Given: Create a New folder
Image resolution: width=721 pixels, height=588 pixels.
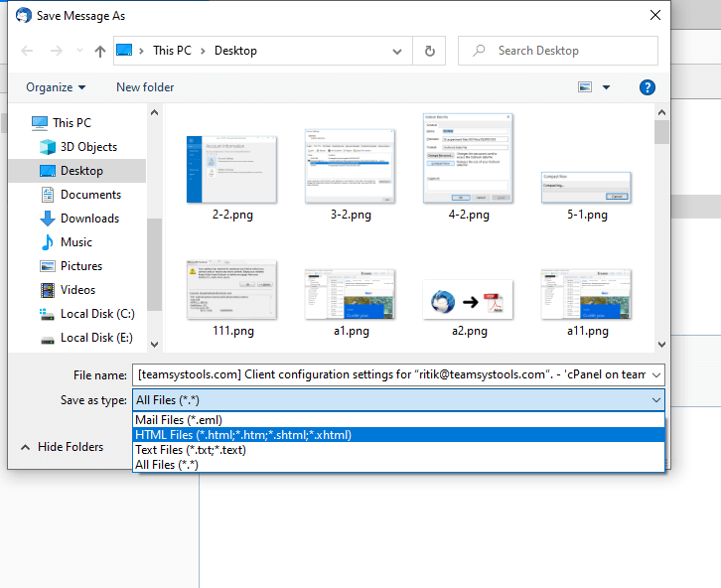Looking at the screenshot, I should tap(145, 87).
